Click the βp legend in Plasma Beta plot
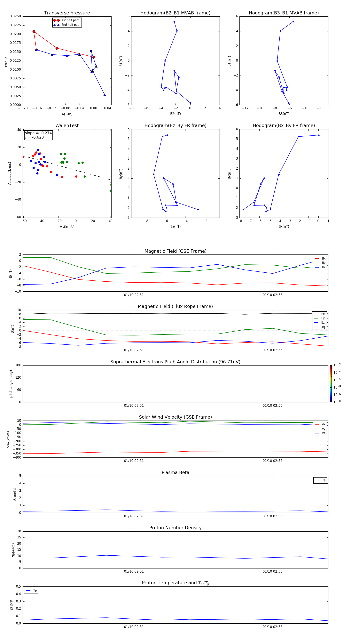 tap(320, 480)
